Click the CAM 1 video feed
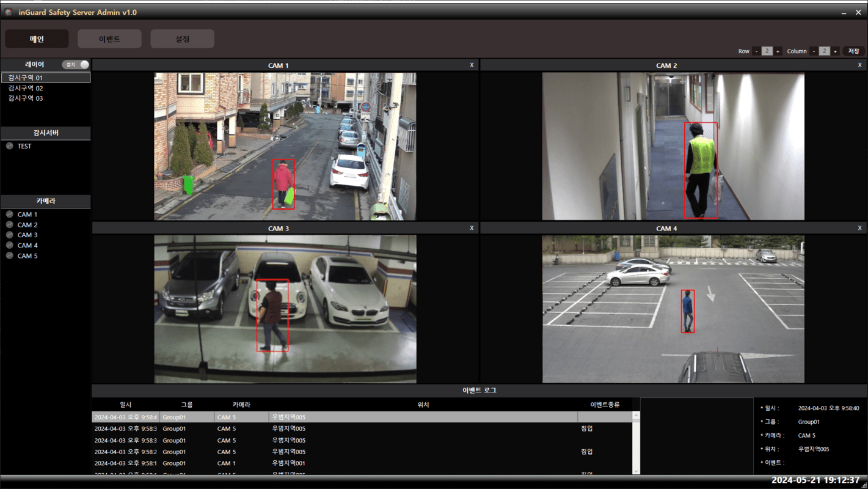The image size is (868, 489). pos(285,147)
